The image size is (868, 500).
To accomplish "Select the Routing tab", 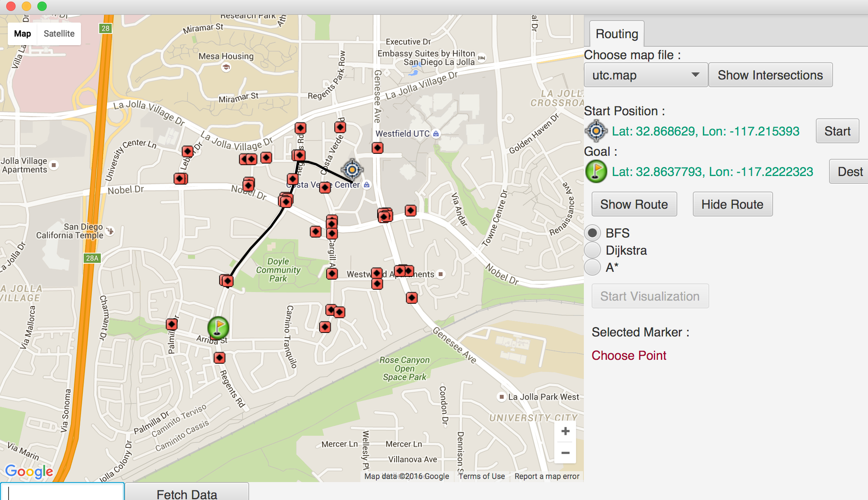I will pos(617,34).
